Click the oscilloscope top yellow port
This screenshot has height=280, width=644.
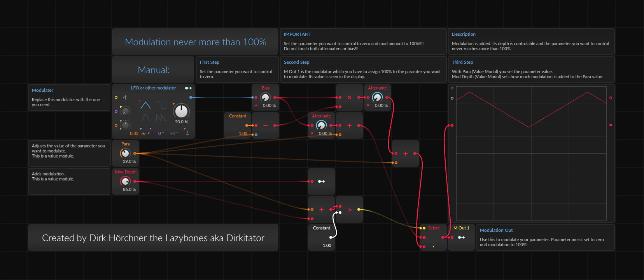(452, 88)
